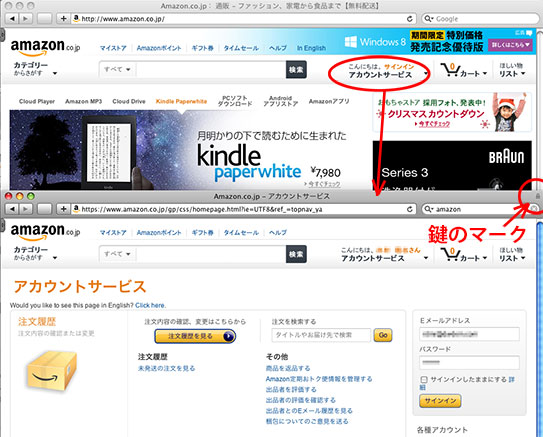Screen dimensions: 543x437
Task: Click the Amazon.co.jp logo in the top window
Action: coord(45,47)
